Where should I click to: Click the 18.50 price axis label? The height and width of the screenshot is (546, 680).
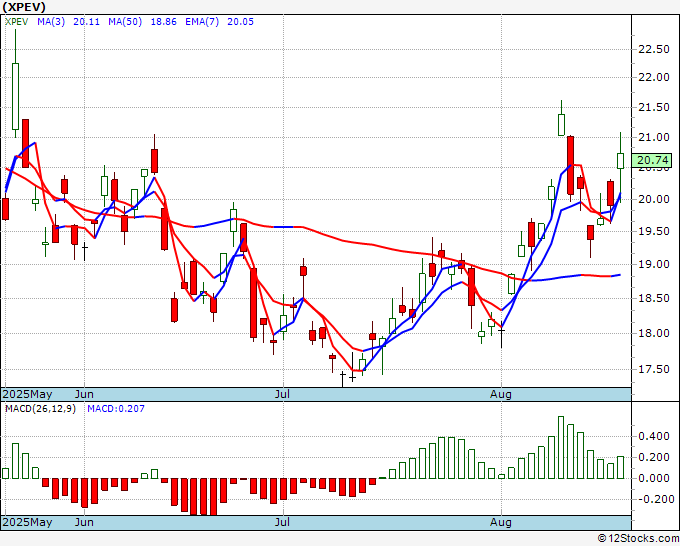click(x=654, y=298)
